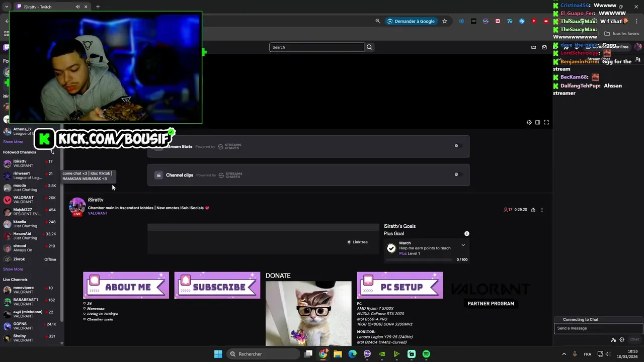Open the offline Zivrok channel
Viewport: 644px width, 362px height.
pos(30,259)
